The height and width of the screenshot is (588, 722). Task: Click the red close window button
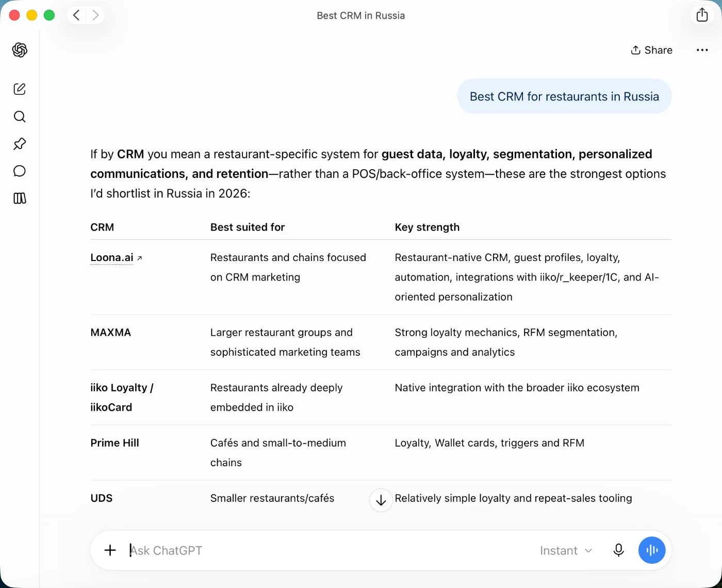click(14, 15)
